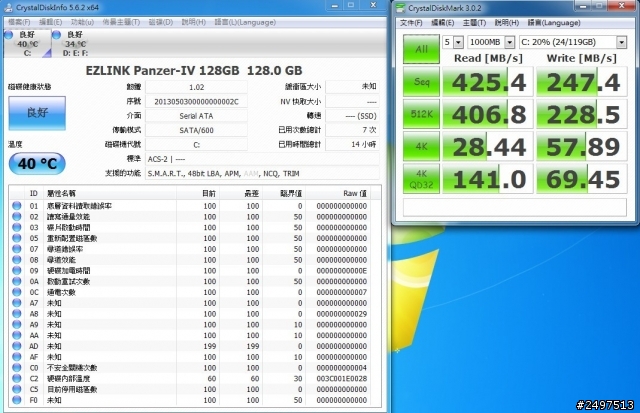Select the S.M.A.R.T. row with ID A8

pyautogui.click(x=190, y=314)
